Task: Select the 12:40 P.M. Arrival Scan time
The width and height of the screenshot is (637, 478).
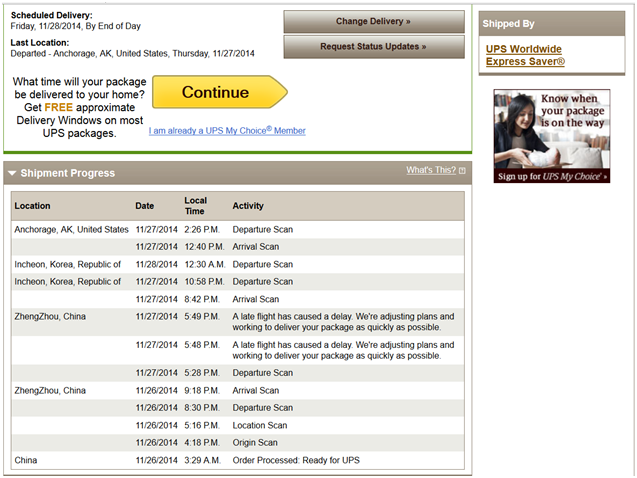Action: coord(204,247)
